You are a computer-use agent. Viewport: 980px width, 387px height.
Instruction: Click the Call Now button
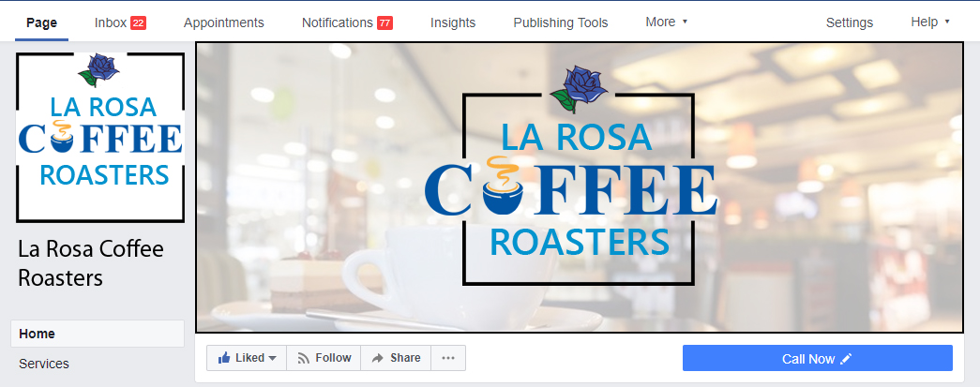(818, 358)
